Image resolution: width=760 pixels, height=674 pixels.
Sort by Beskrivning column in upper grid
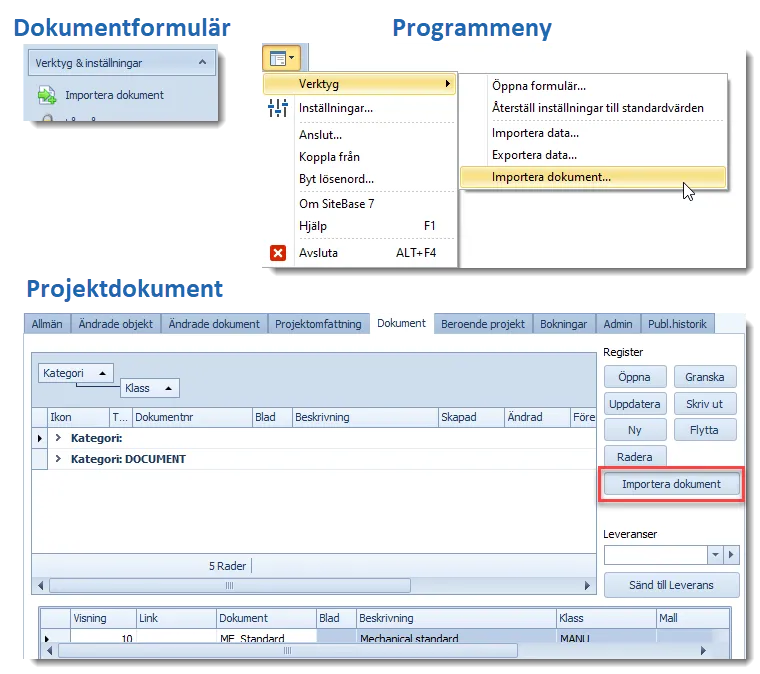click(x=364, y=417)
